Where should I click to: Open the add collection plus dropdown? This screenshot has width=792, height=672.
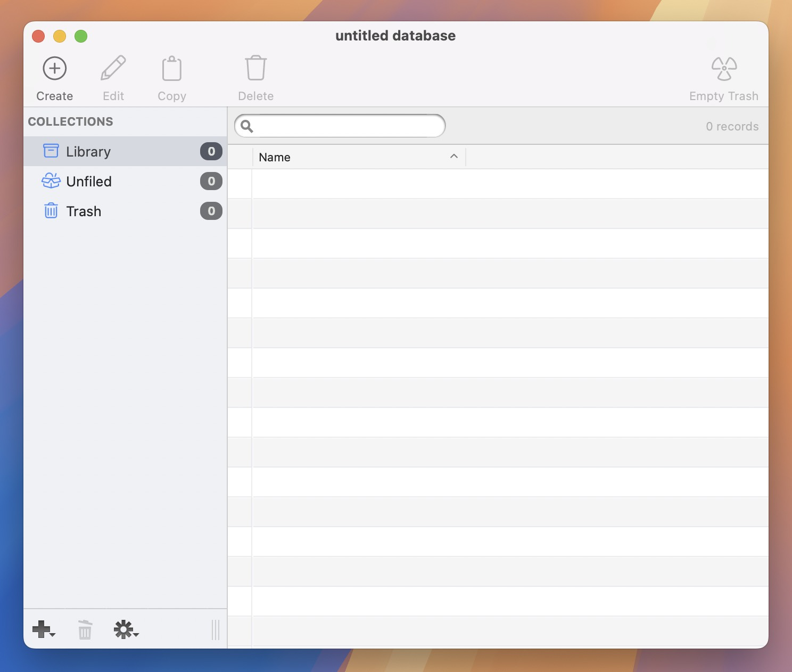tap(44, 629)
